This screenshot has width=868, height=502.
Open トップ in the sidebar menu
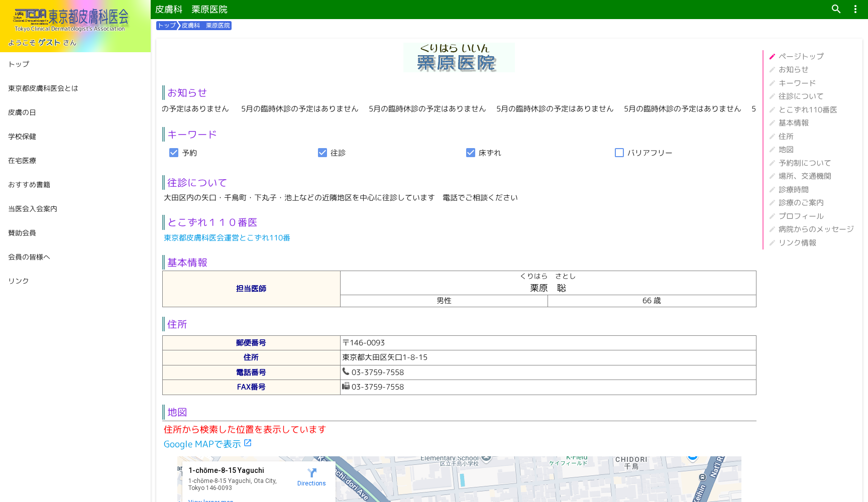pyautogui.click(x=75, y=64)
